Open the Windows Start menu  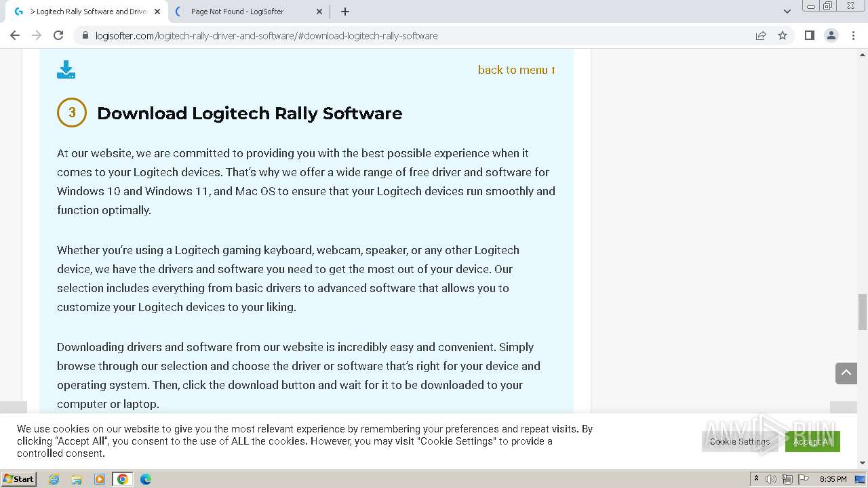(18, 479)
